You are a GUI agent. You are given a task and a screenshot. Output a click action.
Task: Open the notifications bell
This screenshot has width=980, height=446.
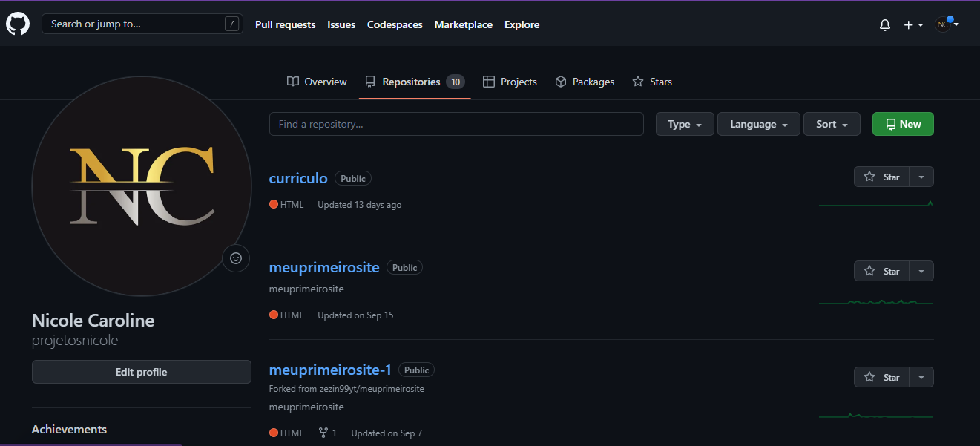884,25
